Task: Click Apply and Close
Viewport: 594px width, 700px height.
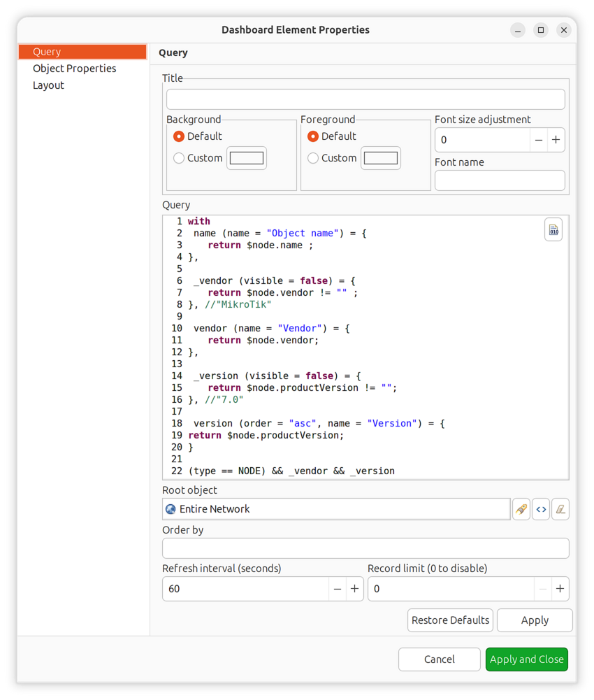Action: [x=526, y=659]
